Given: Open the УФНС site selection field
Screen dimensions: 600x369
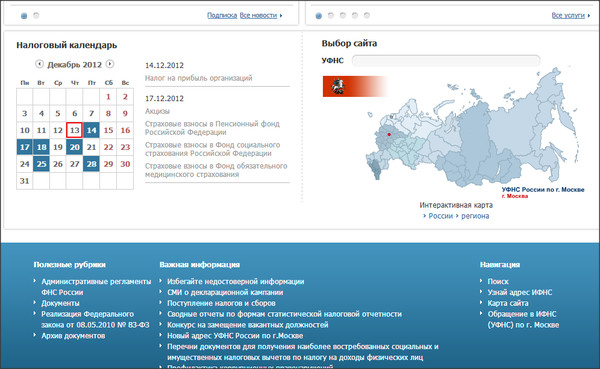Looking at the screenshot, I should [x=446, y=60].
